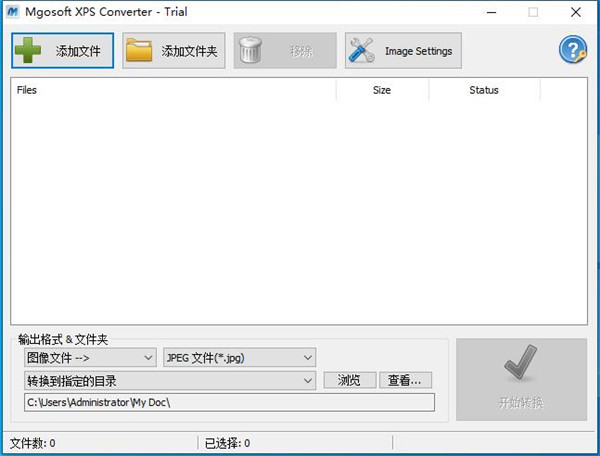Click the 浏览 browse button
The image size is (600, 456).
point(350,380)
